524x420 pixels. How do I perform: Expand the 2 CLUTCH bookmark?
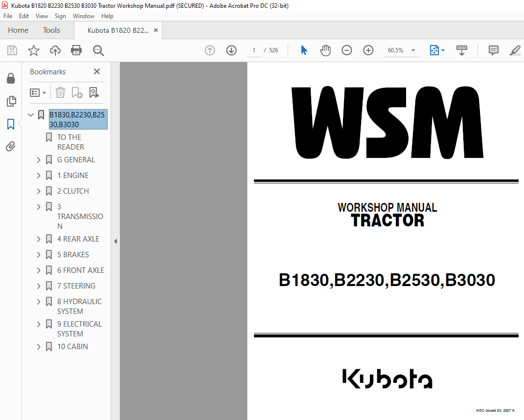39,191
